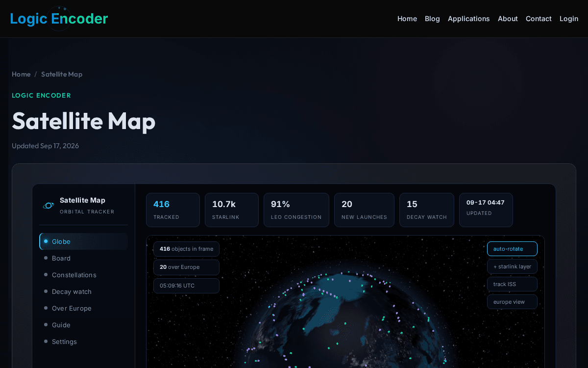The width and height of the screenshot is (588, 368).
Task: Click the 416 Tracked stat card
Action: (173, 210)
